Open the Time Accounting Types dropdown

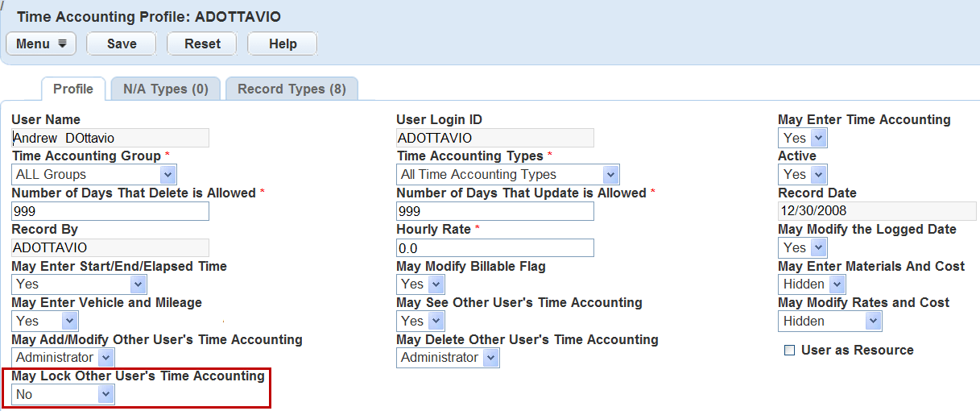[x=508, y=175]
